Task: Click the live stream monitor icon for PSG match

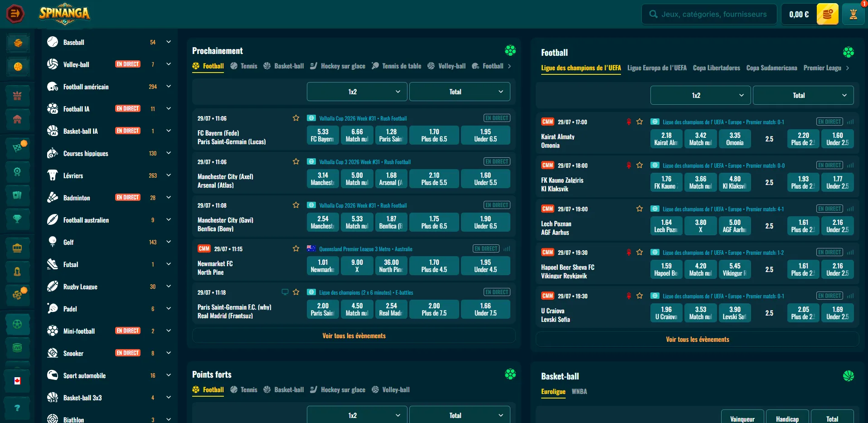Action: click(285, 292)
